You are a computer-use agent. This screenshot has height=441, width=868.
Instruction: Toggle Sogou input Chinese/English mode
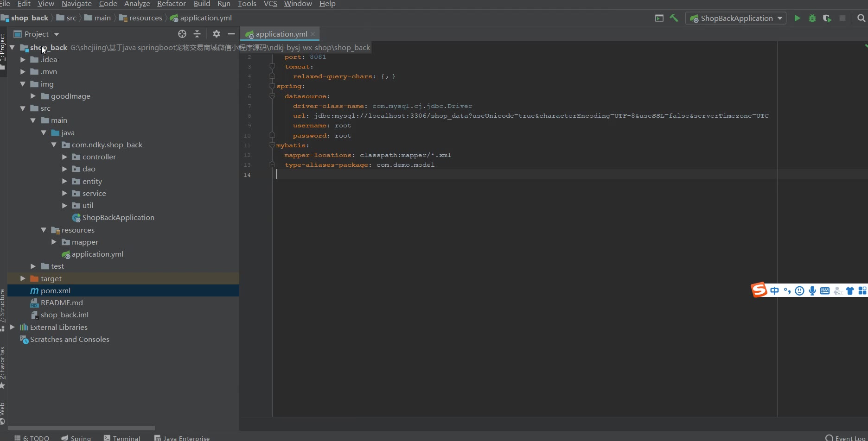[x=774, y=290]
